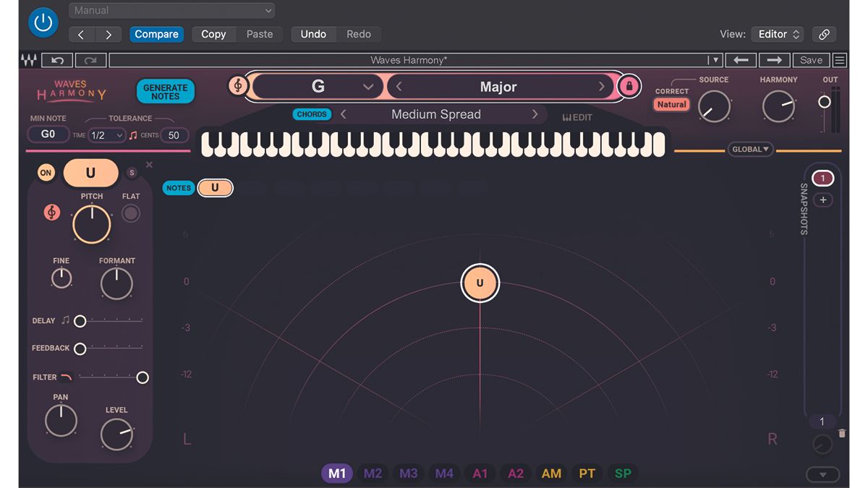Click the Waves logo in the top-left corner
Viewport: 868px width, 488px height.
pos(27,60)
